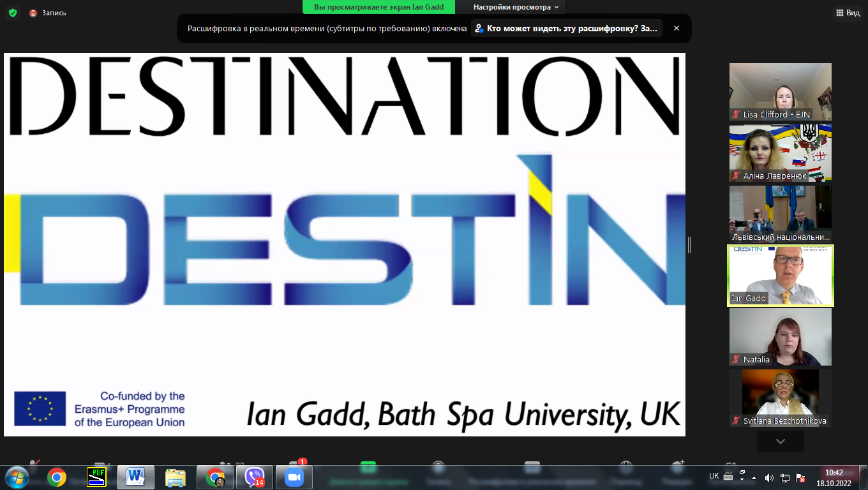Open the PDF application on the taskbar

(96, 477)
